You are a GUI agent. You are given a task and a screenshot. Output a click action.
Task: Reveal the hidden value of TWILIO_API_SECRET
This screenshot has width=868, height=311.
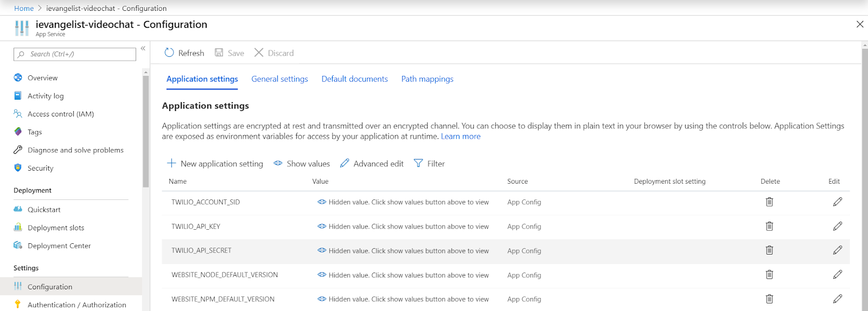click(x=322, y=250)
